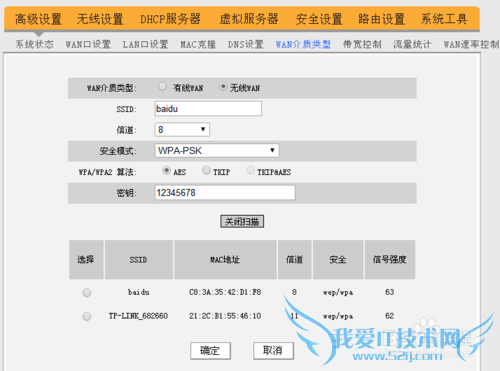Screen dimensions: 500x371
Task: Click the MAC地址 column header
Action: [225, 259]
